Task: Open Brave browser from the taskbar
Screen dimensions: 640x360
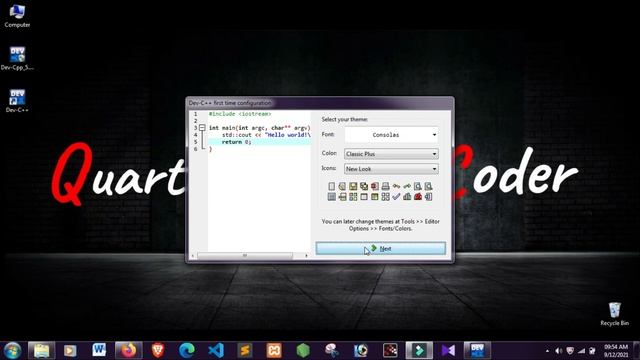Action: [158, 350]
